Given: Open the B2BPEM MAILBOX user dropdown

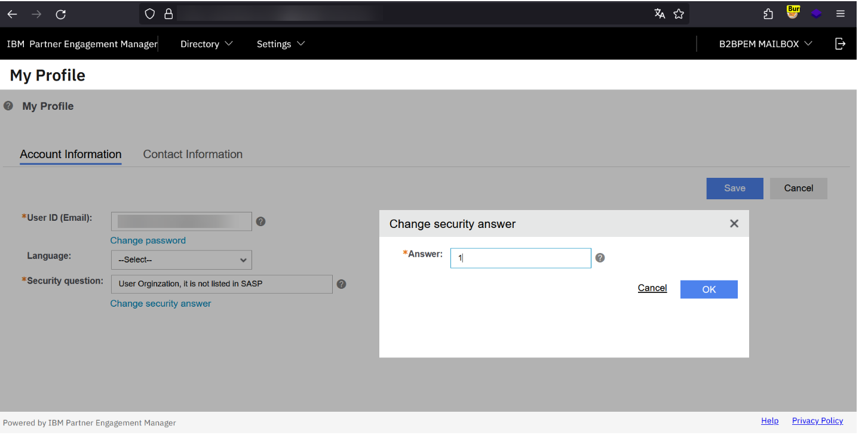Looking at the screenshot, I should (x=765, y=44).
